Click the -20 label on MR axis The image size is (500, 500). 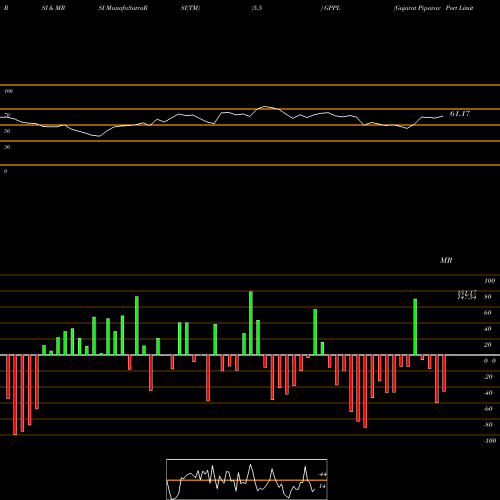click(488, 377)
